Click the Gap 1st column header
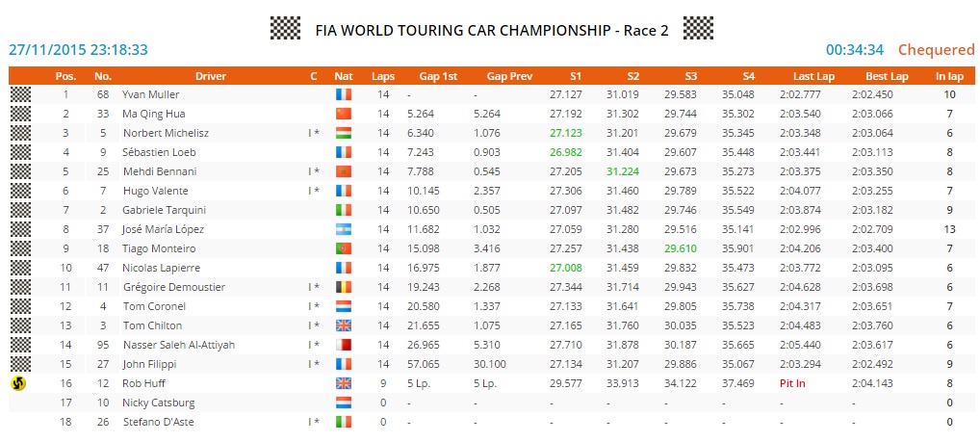 click(x=438, y=75)
